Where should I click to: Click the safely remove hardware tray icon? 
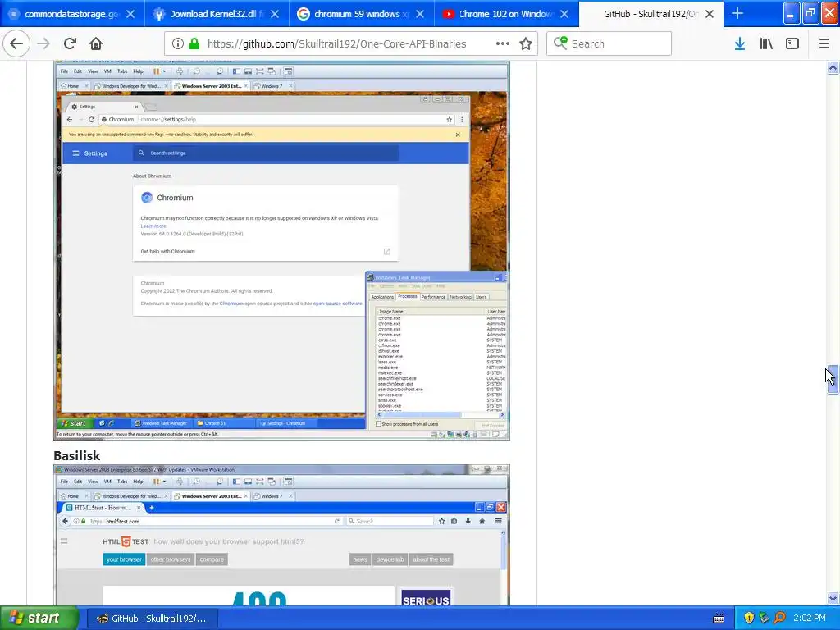(x=765, y=619)
